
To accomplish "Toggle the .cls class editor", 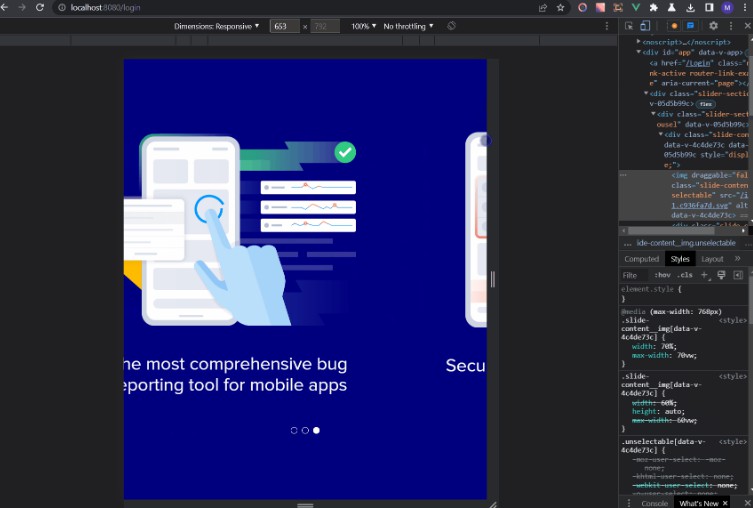I will pyautogui.click(x=684, y=274).
